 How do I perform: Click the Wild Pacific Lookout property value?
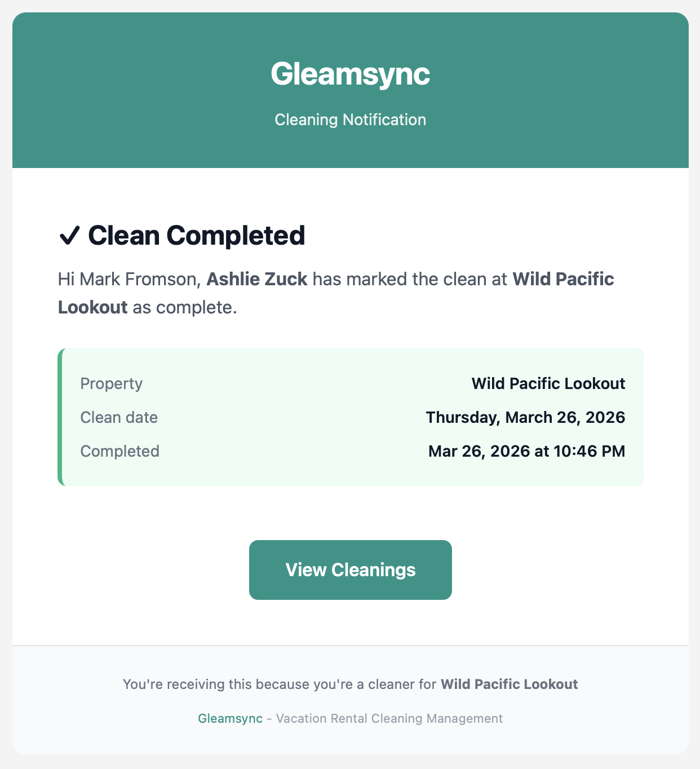click(548, 384)
